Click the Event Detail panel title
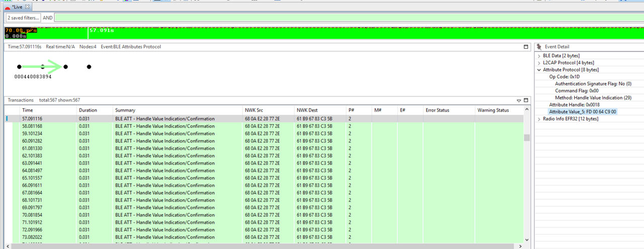 (x=557, y=47)
